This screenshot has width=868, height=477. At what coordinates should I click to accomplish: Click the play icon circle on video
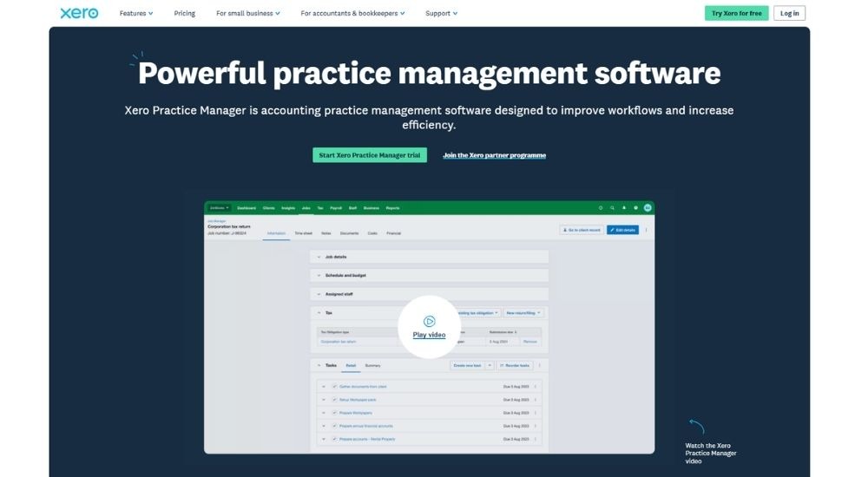[x=429, y=322]
